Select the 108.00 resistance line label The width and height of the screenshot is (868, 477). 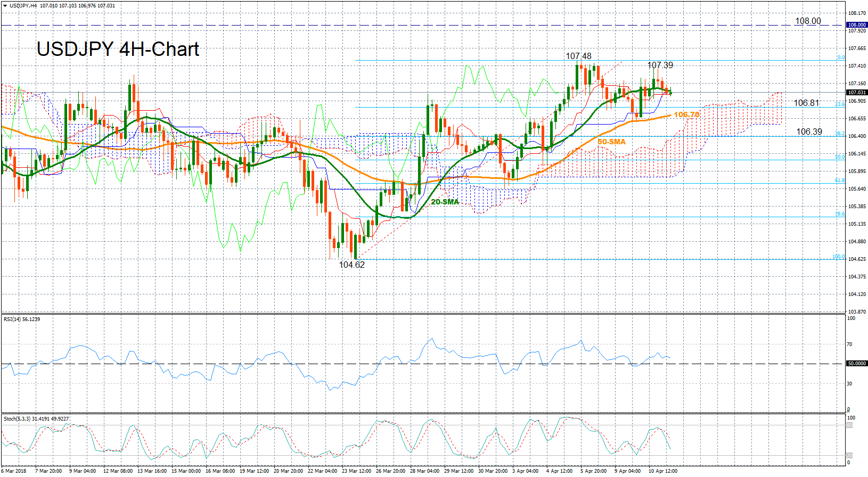[808, 21]
